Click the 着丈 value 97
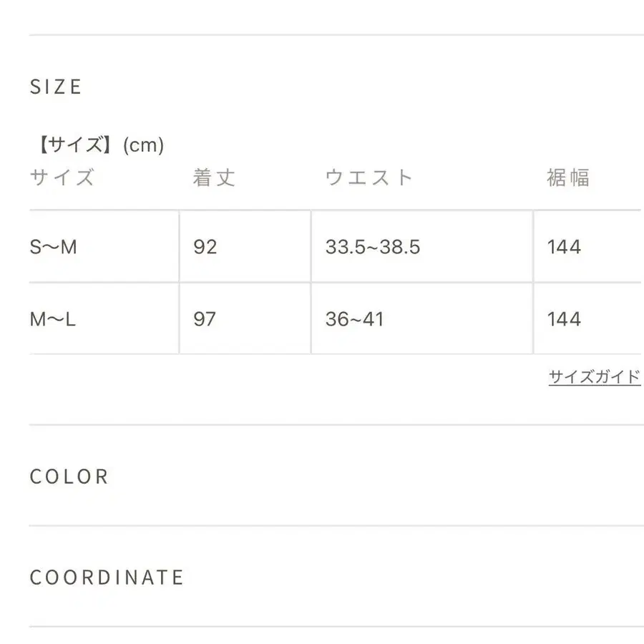Viewport: 644px width, 644px height. click(205, 319)
